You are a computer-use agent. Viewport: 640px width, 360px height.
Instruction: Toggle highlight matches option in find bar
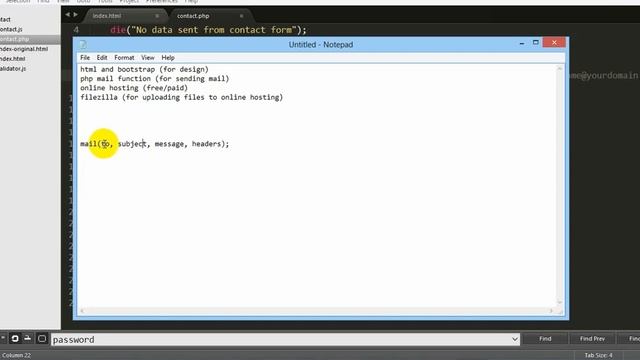pos(42,339)
